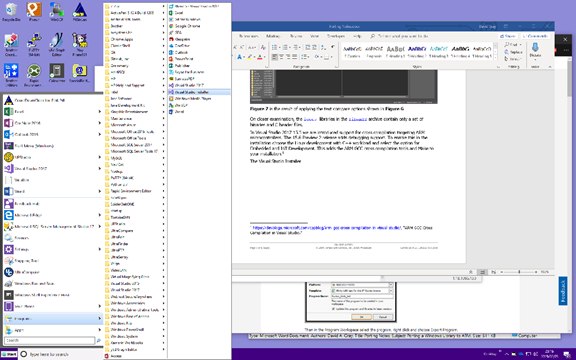Click Replace in Word's Editing group
576x360 pixels.
[514, 52]
